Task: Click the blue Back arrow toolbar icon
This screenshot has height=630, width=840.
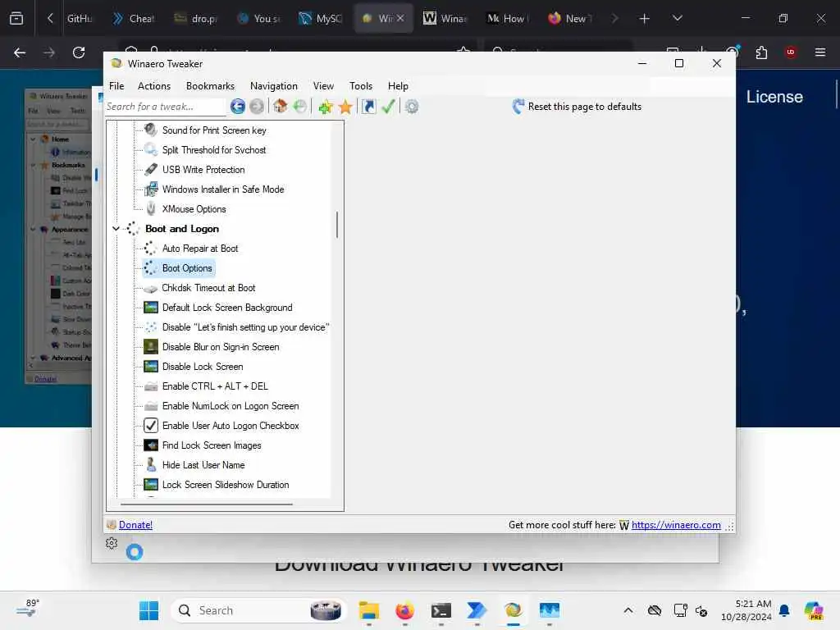Action: coord(238,107)
